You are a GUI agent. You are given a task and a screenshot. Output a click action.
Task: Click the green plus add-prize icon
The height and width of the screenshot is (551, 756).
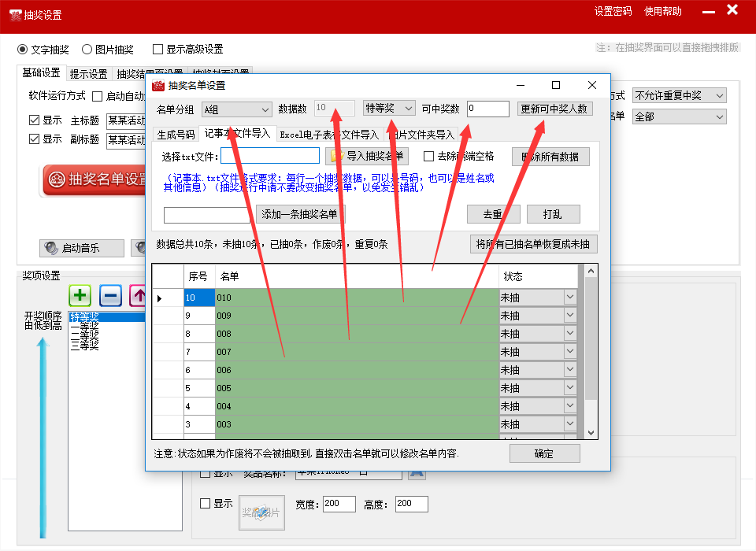pyautogui.click(x=80, y=296)
